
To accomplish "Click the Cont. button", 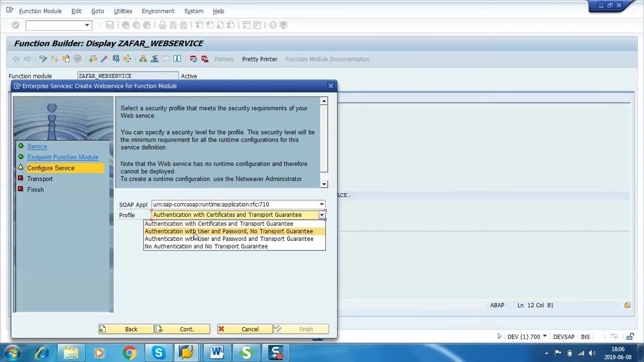I will pyautogui.click(x=182, y=329).
